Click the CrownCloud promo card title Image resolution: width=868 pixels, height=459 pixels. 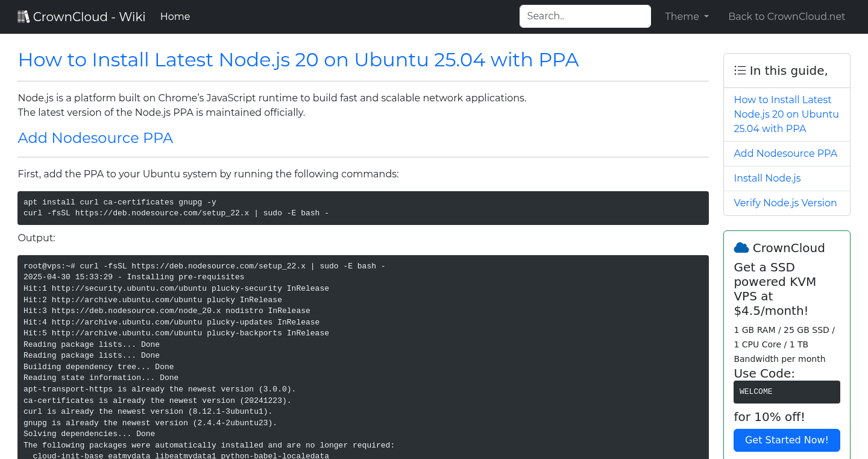click(788, 248)
